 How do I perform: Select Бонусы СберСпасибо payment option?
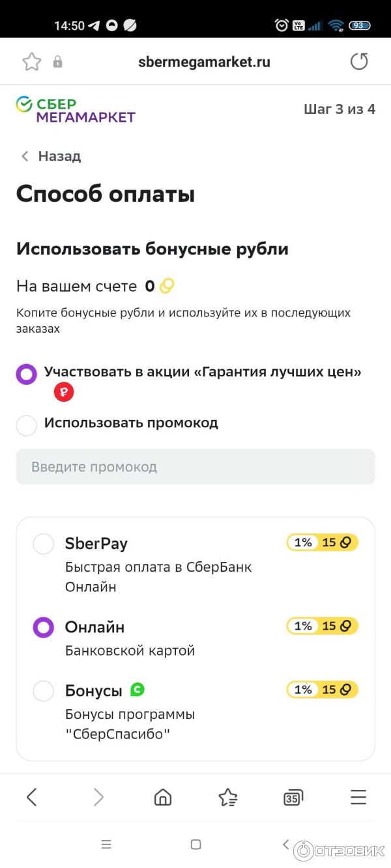pyautogui.click(x=44, y=691)
